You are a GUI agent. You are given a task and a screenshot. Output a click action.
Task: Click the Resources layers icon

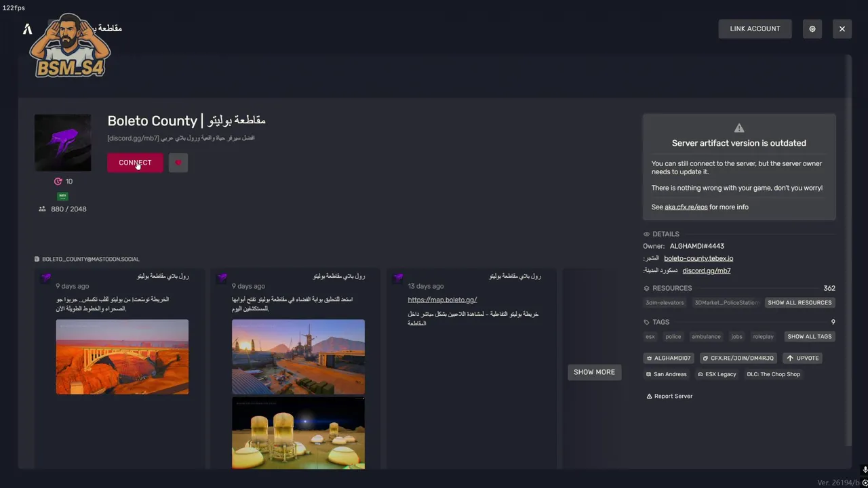click(x=646, y=289)
